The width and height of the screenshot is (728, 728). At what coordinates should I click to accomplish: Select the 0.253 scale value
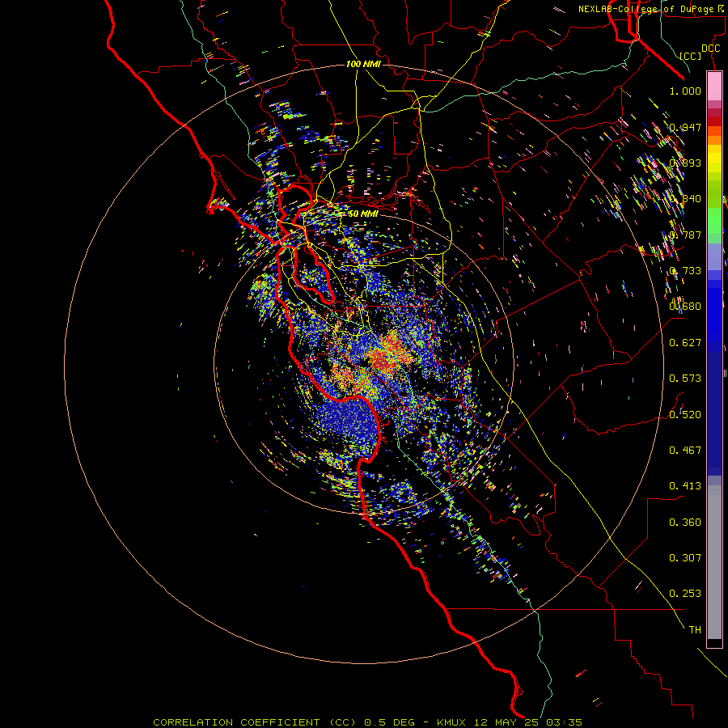point(685,594)
